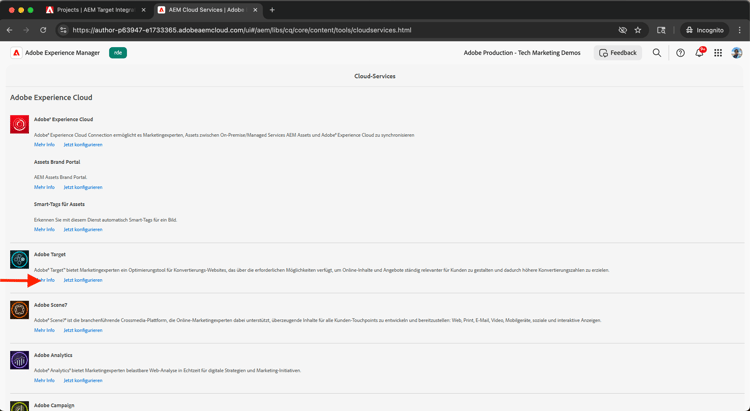Viewport: 750px width, 411px height.
Task: Click the Feedback button
Action: coord(618,53)
